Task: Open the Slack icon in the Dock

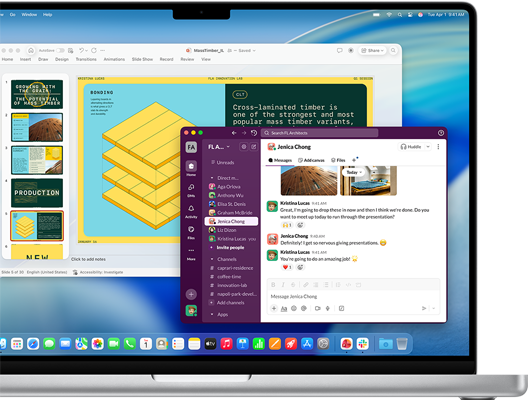Action: coord(363,344)
